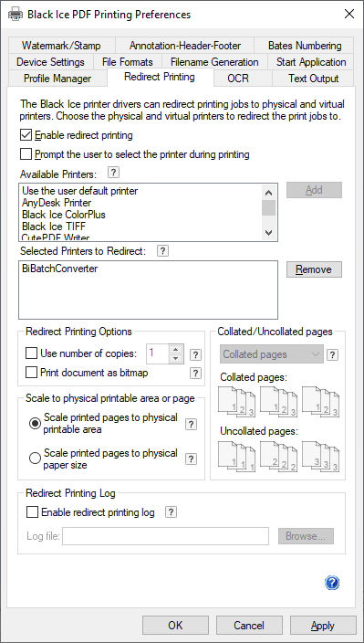The width and height of the screenshot is (364, 643).
Task: Open help icon next to Enable redirect printing log
Action: pos(172,511)
